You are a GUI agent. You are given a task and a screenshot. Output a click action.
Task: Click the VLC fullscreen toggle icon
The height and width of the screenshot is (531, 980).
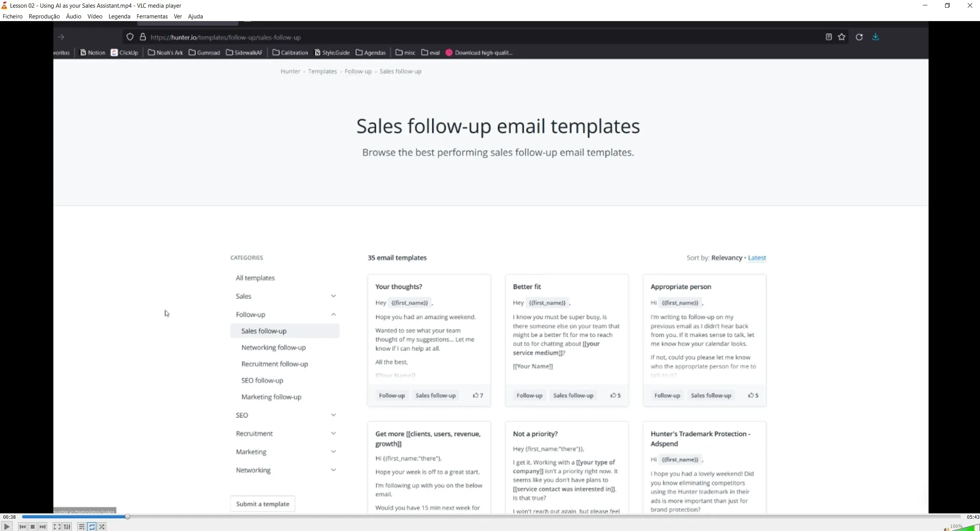(x=57, y=526)
